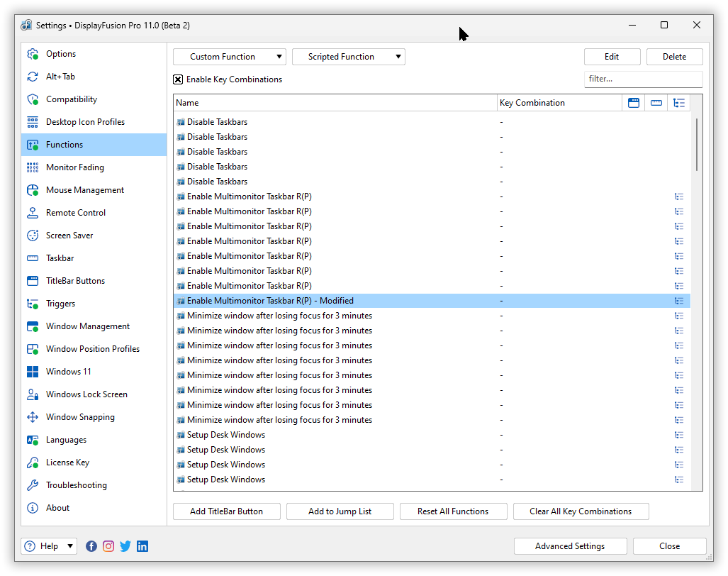This screenshot has height=576, width=728.
Task: Click the LinkedIn icon in footer
Action: 142,546
